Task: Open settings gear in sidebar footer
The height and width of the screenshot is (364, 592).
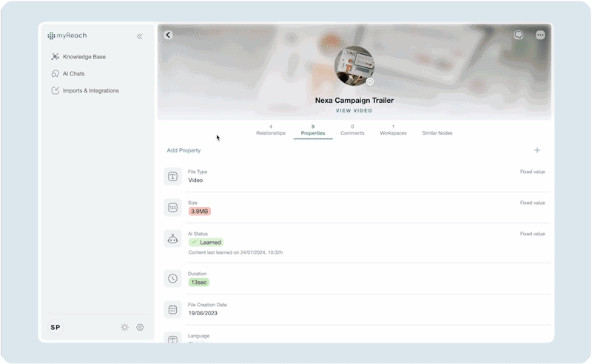Action: click(140, 327)
